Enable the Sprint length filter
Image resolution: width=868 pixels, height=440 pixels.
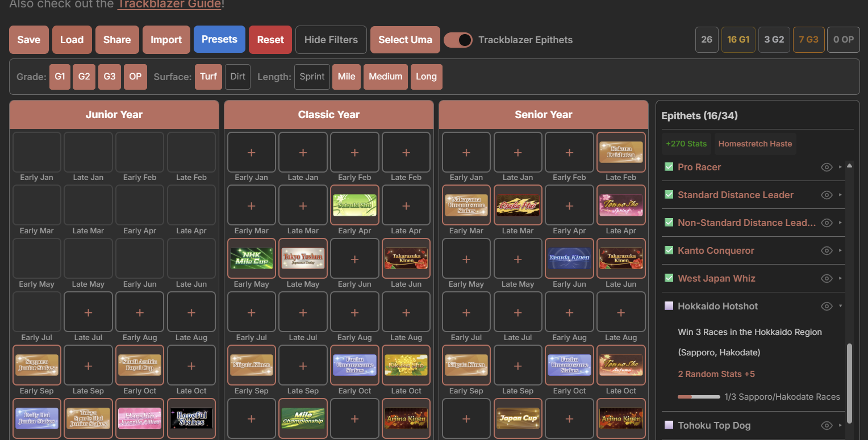[x=312, y=77]
